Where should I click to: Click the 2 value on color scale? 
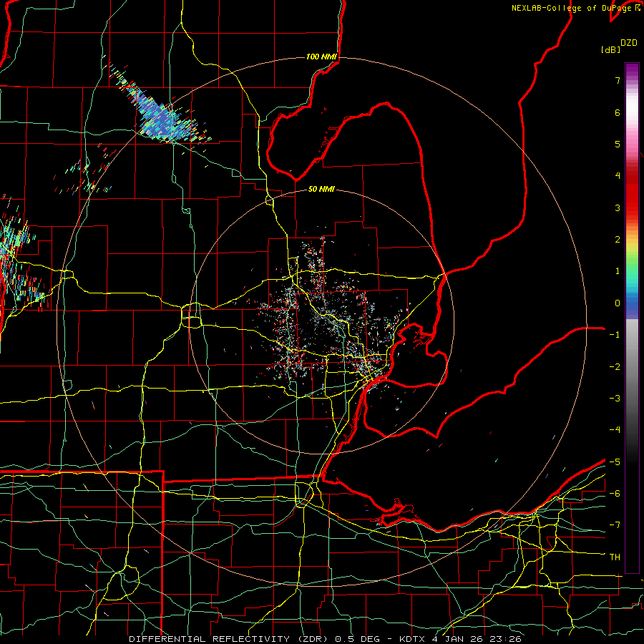tap(618, 240)
